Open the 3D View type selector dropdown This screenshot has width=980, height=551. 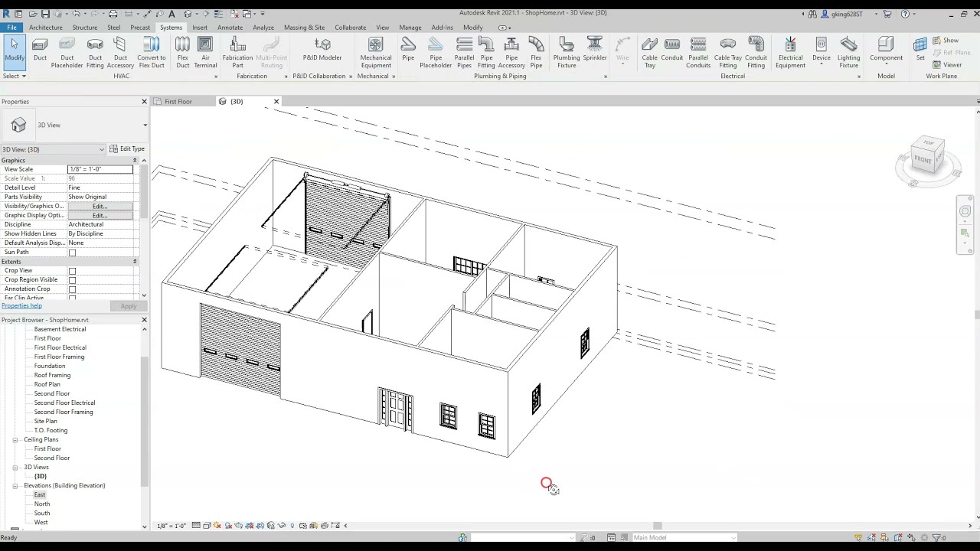[x=145, y=125]
